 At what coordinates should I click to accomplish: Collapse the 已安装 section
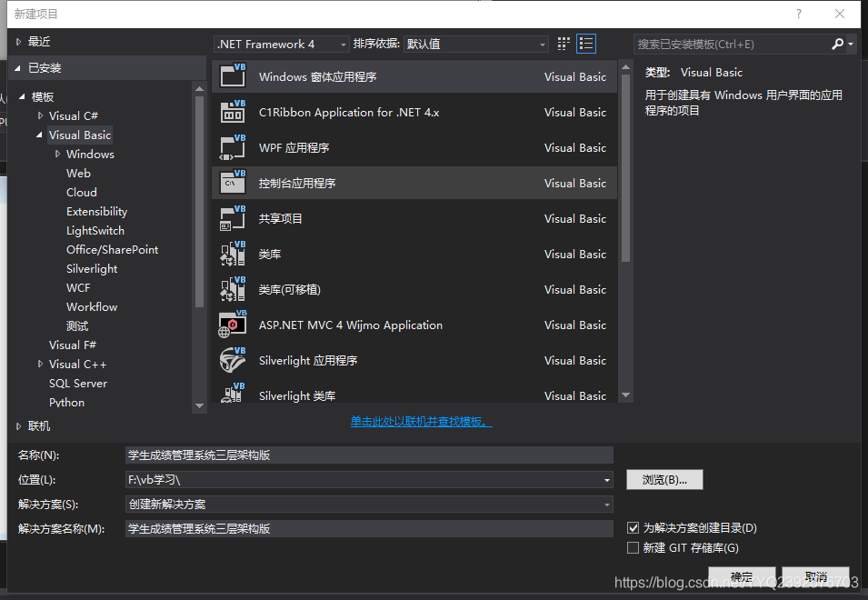(x=17, y=68)
